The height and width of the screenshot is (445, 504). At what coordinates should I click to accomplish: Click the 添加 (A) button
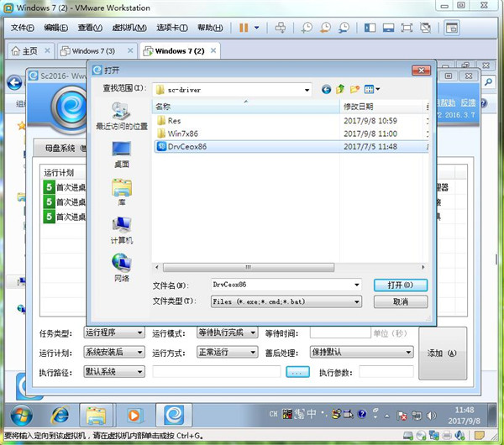coord(443,353)
